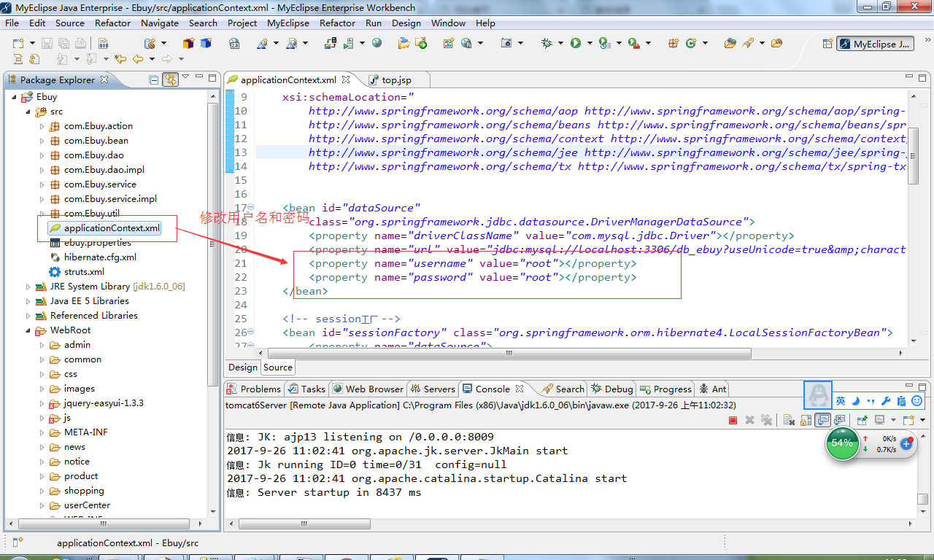Toggle Link with Editor in Package Explorer
Image resolution: width=934 pixels, height=560 pixels.
coord(170,79)
